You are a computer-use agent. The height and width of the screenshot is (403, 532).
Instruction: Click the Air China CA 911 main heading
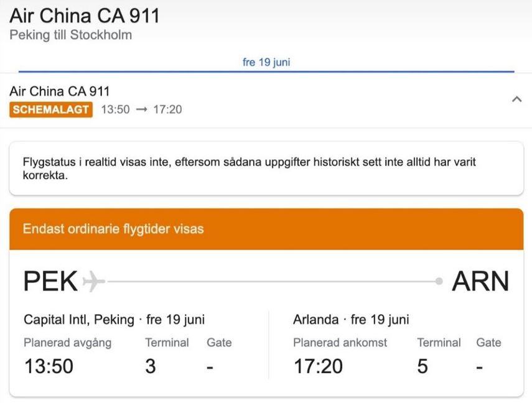[x=85, y=16]
